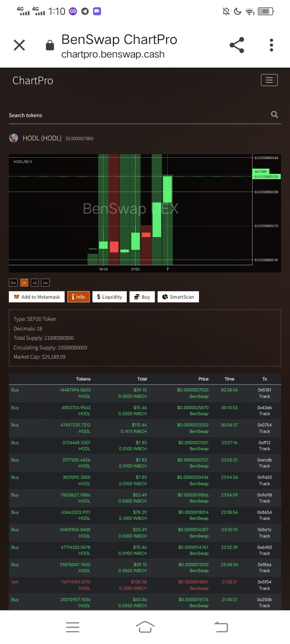Click the Market Cap: $29,189.59 line
Image resolution: width=290 pixels, height=644 pixels.
click(x=39, y=357)
